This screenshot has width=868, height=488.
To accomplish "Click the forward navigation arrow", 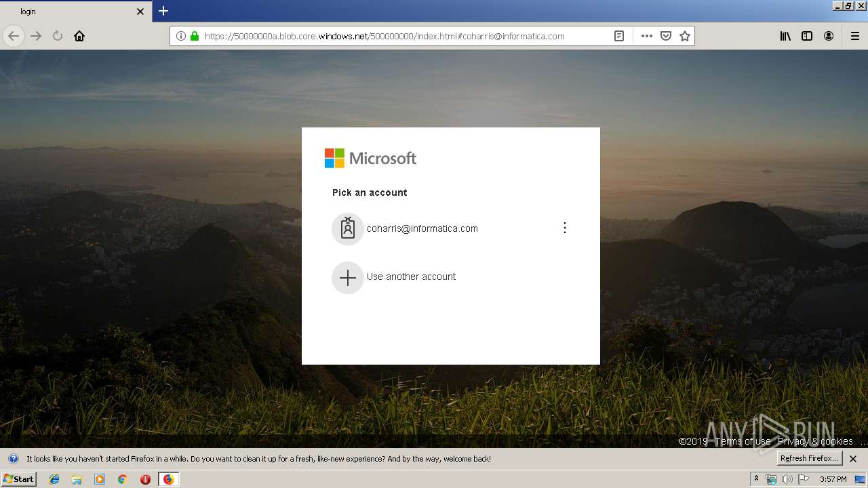I will point(36,36).
